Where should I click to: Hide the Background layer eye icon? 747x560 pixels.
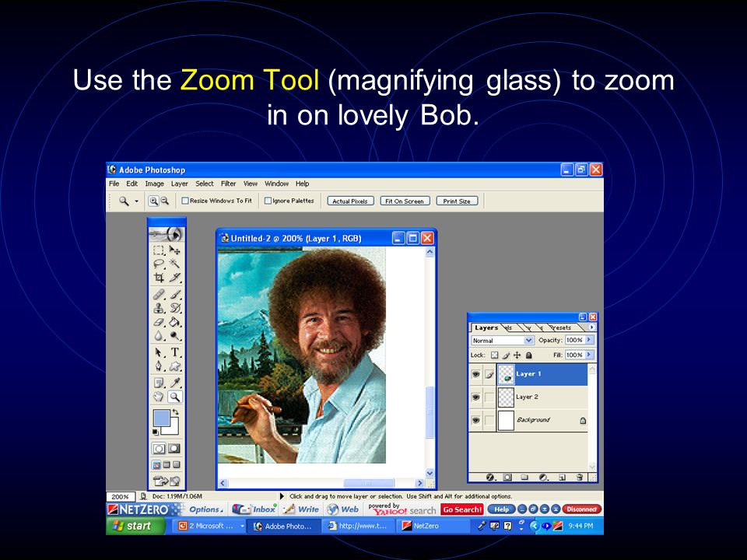pos(475,420)
